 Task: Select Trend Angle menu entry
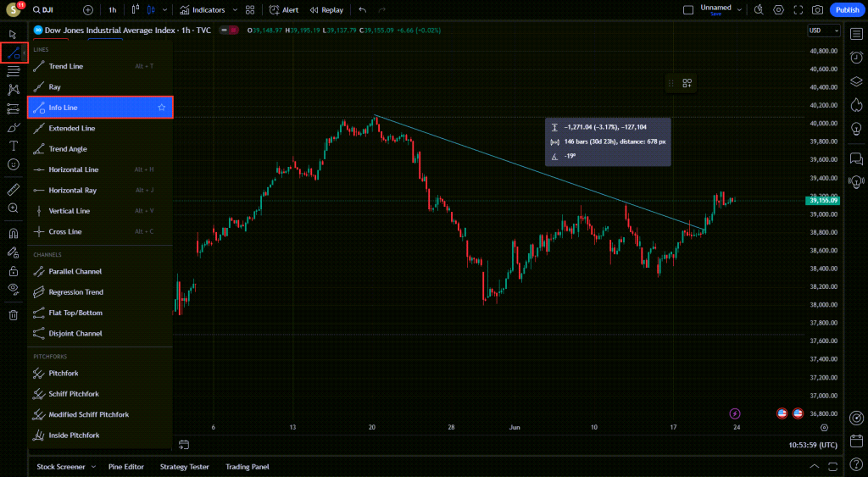click(x=100, y=149)
